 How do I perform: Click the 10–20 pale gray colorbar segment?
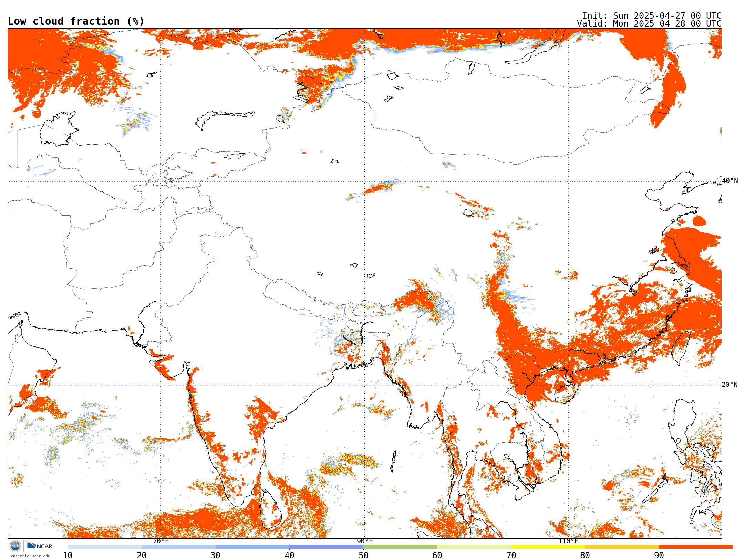[105, 547]
